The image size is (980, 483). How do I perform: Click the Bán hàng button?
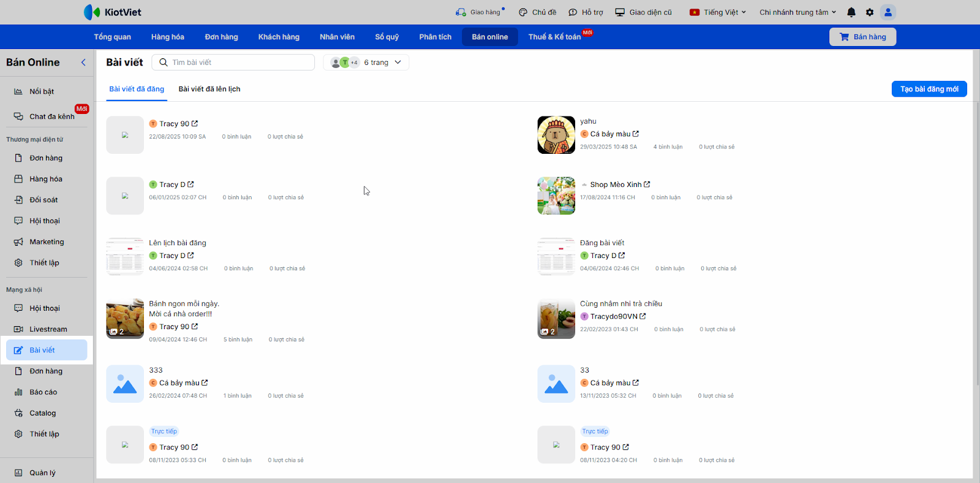coord(862,37)
